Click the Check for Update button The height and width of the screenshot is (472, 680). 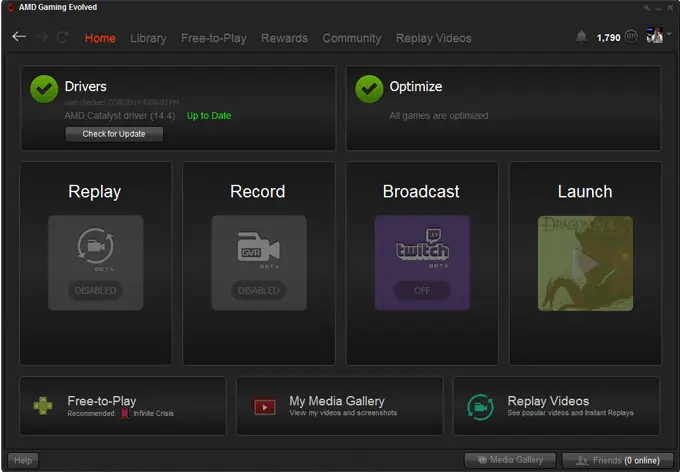coord(114,134)
